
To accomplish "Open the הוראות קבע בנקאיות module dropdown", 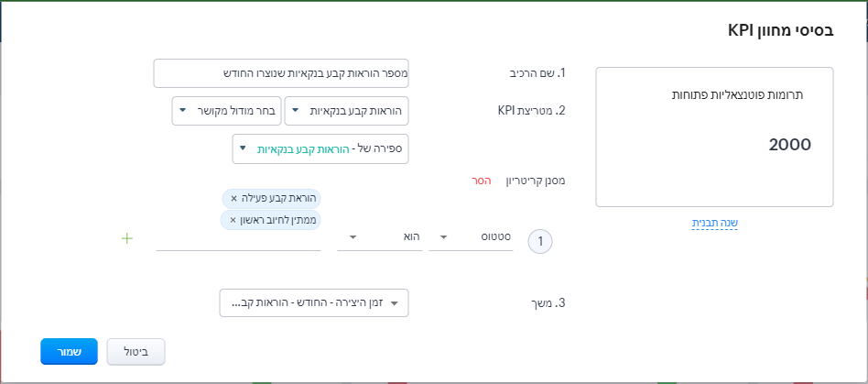I will pos(346,110).
